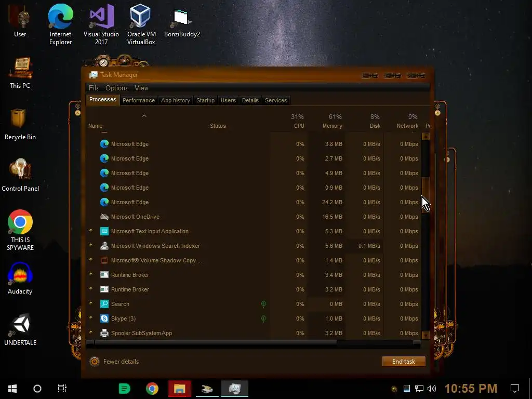Open the File menu
Image resolution: width=532 pixels, height=399 pixels.
pos(94,88)
